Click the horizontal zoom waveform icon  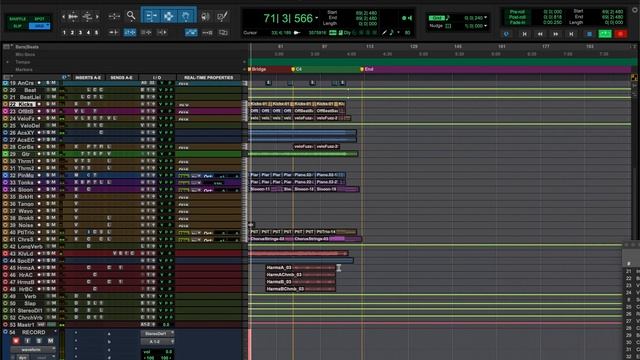click(x=73, y=16)
